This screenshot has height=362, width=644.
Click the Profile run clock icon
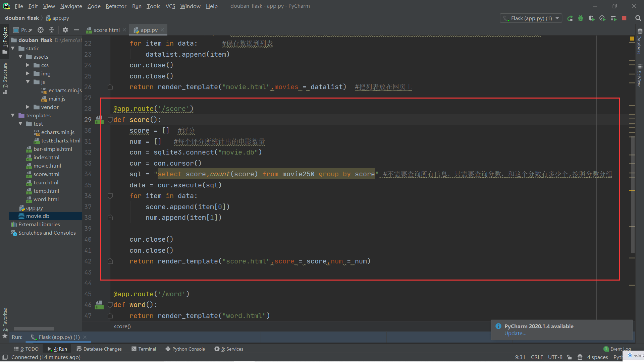[x=602, y=18]
